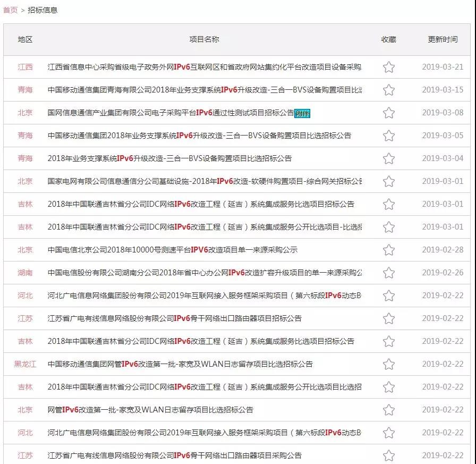Open 江苏省广电 路由器项目采购公告 link

(x=175, y=455)
